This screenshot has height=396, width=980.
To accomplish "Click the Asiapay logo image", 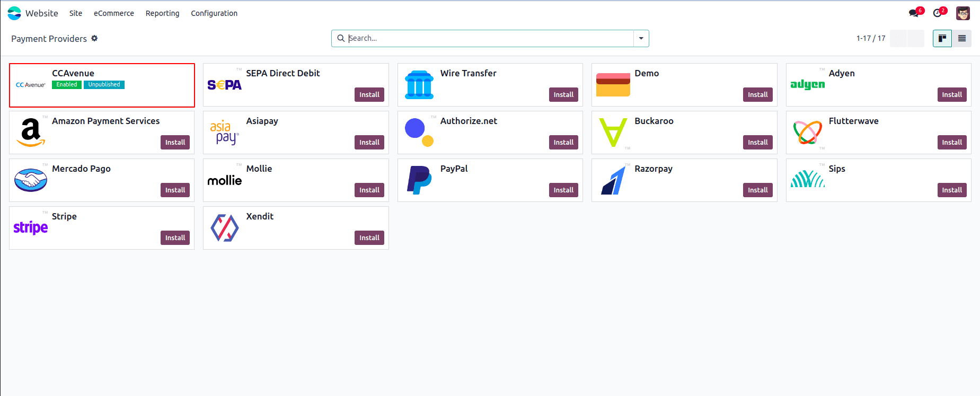I will (x=225, y=133).
